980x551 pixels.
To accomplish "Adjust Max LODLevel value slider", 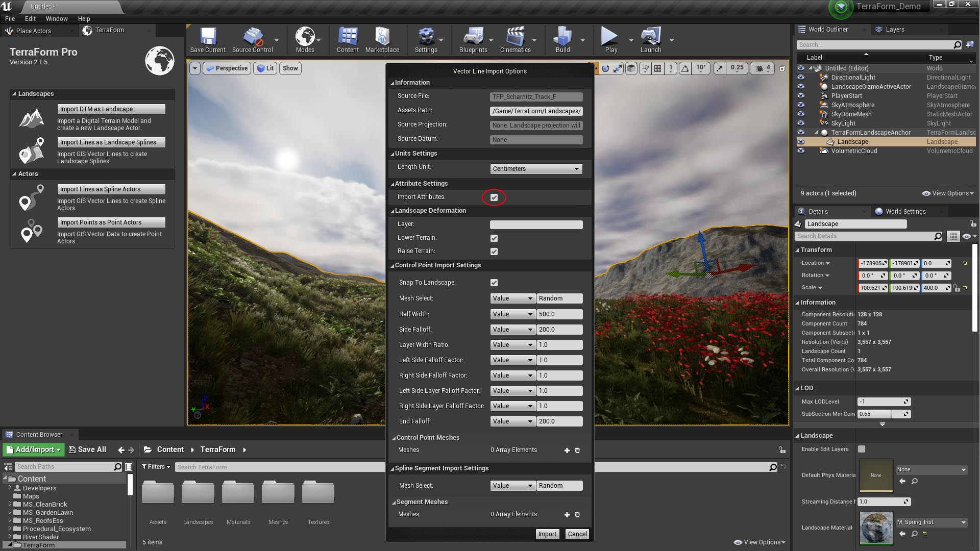I will coord(884,402).
